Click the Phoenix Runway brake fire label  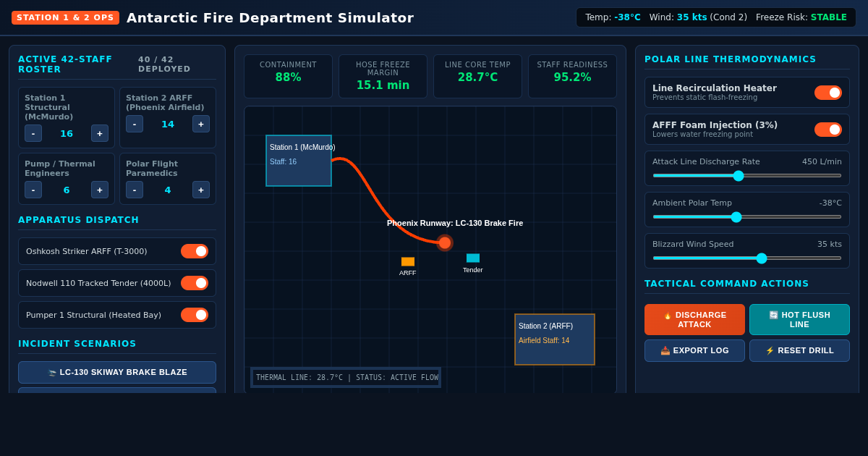(455, 223)
